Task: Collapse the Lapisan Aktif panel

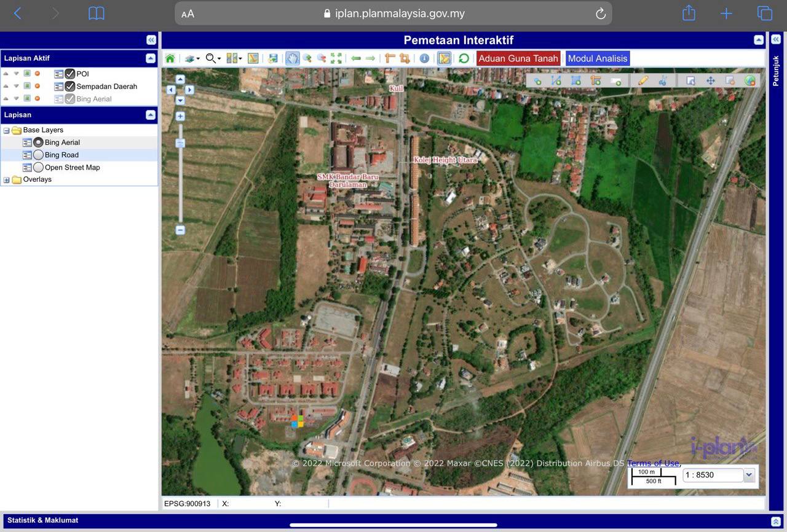Action: [151, 58]
